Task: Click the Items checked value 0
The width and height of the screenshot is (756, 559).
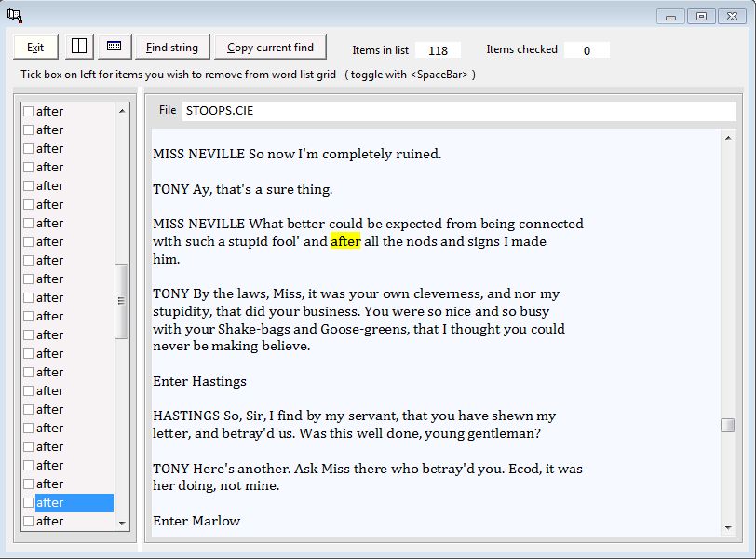Action: tap(587, 50)
